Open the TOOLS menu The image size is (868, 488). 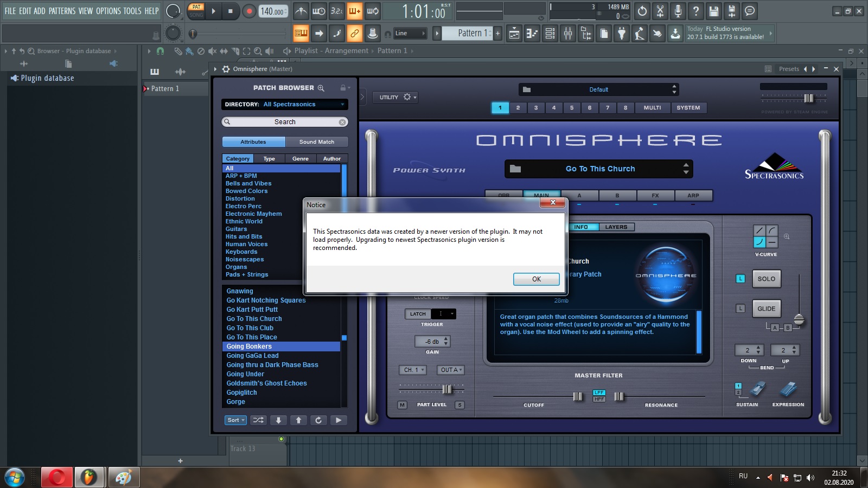pyautogui.click(x=132, y=11)
